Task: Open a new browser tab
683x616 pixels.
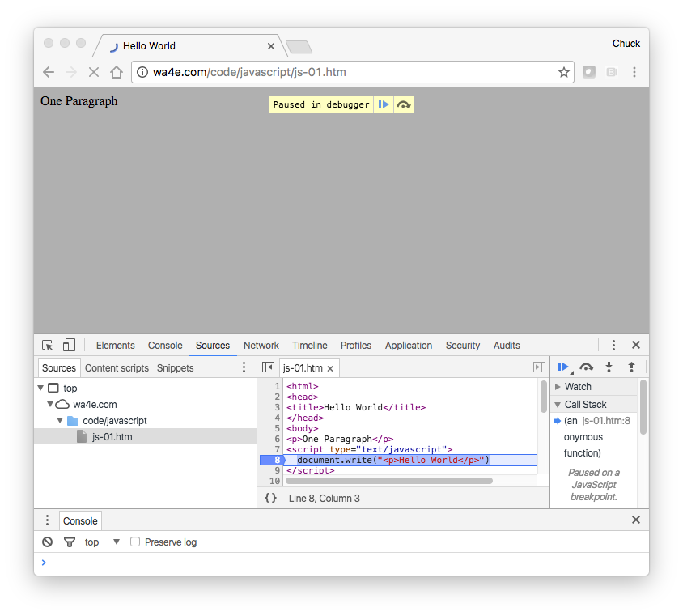Action: click(299, 47)
